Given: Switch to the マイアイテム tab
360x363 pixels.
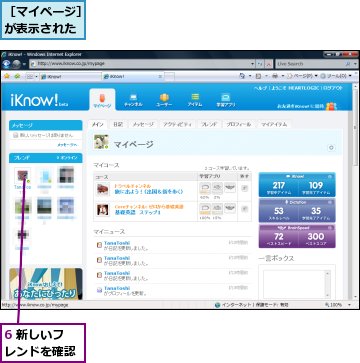Looking at the screenshot, I should pos(274,124).
